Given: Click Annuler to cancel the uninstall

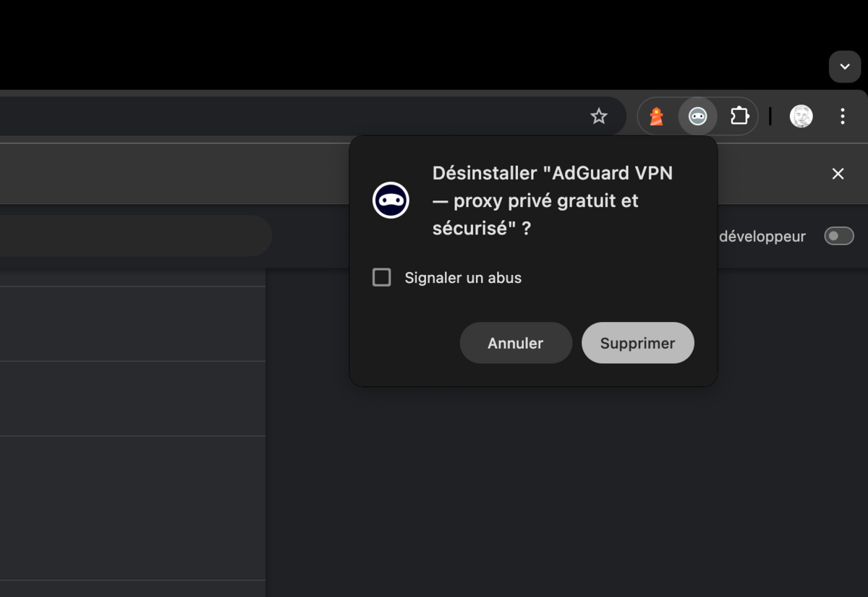Looking at the screenshot, I should 516,343.
